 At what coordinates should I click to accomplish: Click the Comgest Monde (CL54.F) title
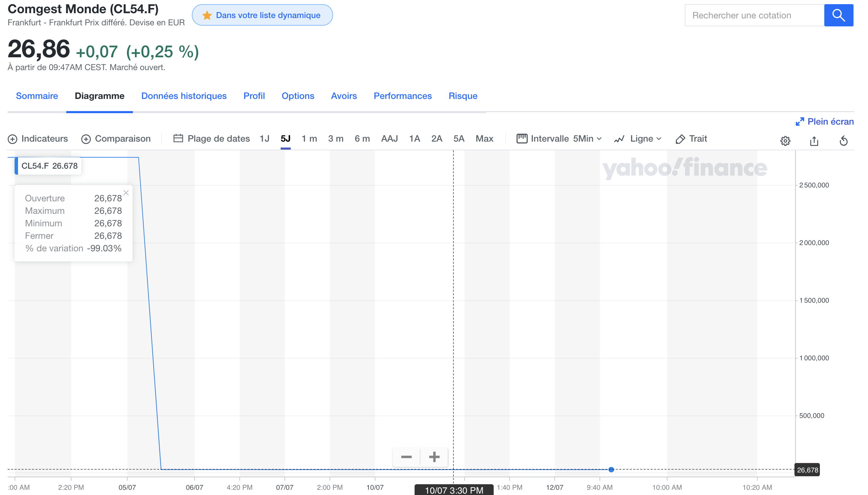(83, 9)
